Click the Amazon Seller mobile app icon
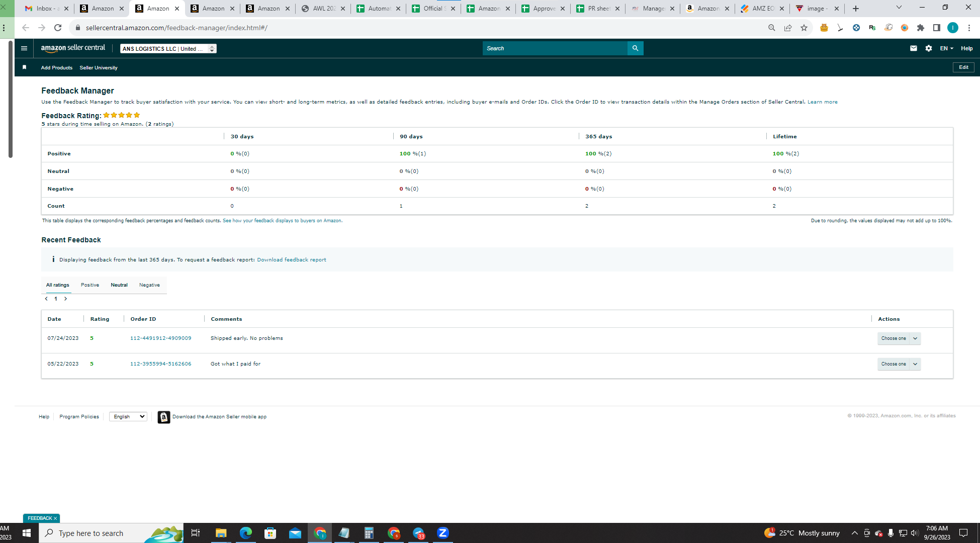The height and width of the screenshot is (543, 980). click(x=163, y=417)
